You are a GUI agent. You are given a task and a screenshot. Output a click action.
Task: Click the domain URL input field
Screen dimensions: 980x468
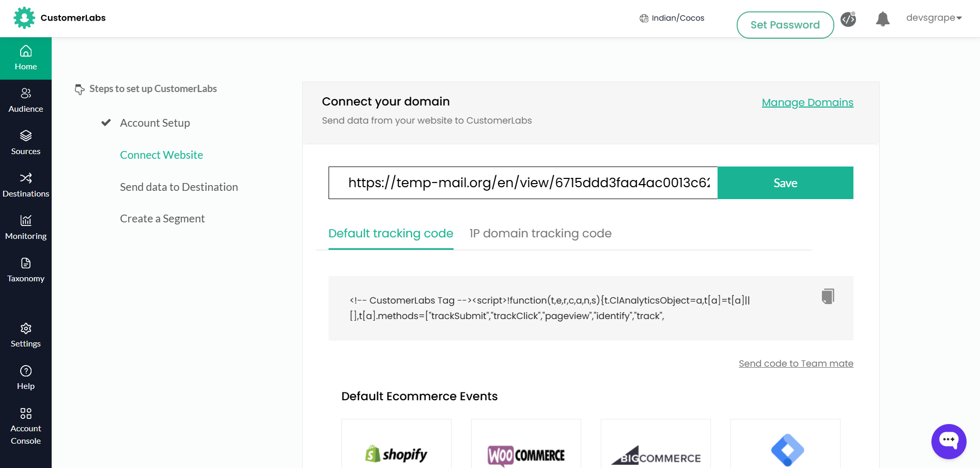point(523,183)
